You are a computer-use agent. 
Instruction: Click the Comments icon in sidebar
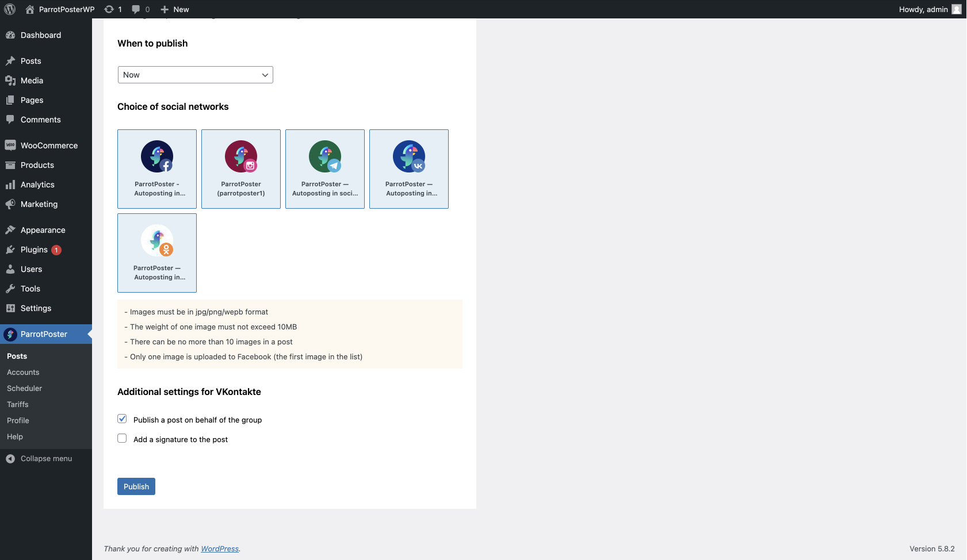(10, 120)
